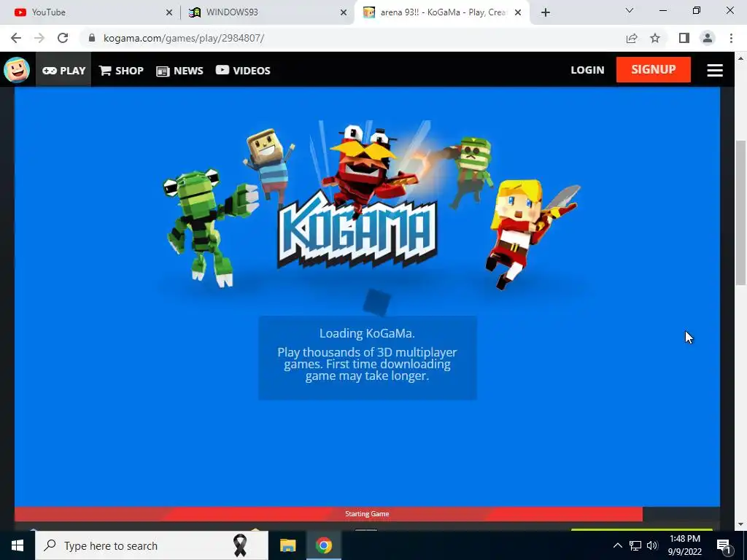This screenshot has width=747, height=560.
Task: Open the PLAY menu item
Action: (x=64, y=71)
